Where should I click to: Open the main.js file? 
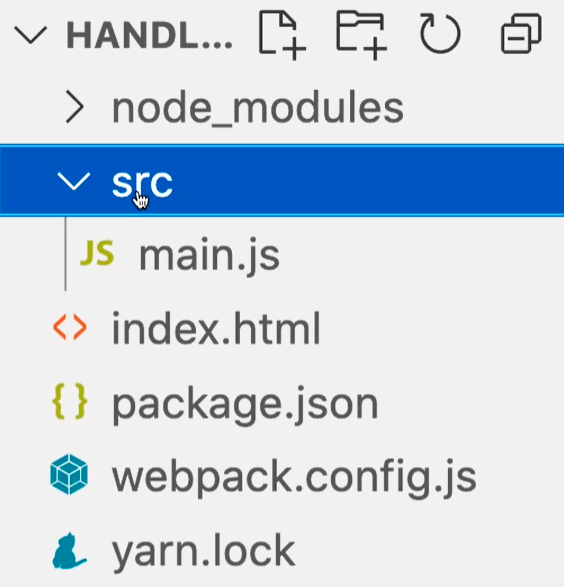[x=210, y=255]
